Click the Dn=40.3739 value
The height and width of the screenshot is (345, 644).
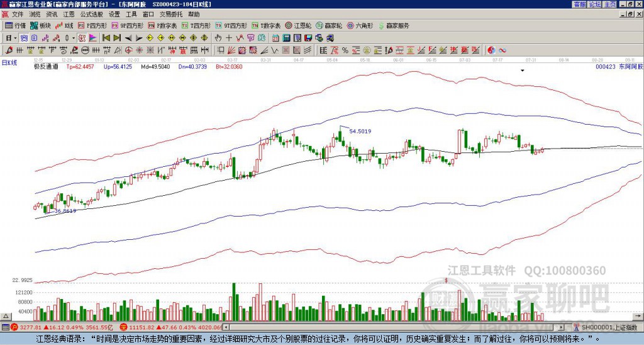[192, 66]
